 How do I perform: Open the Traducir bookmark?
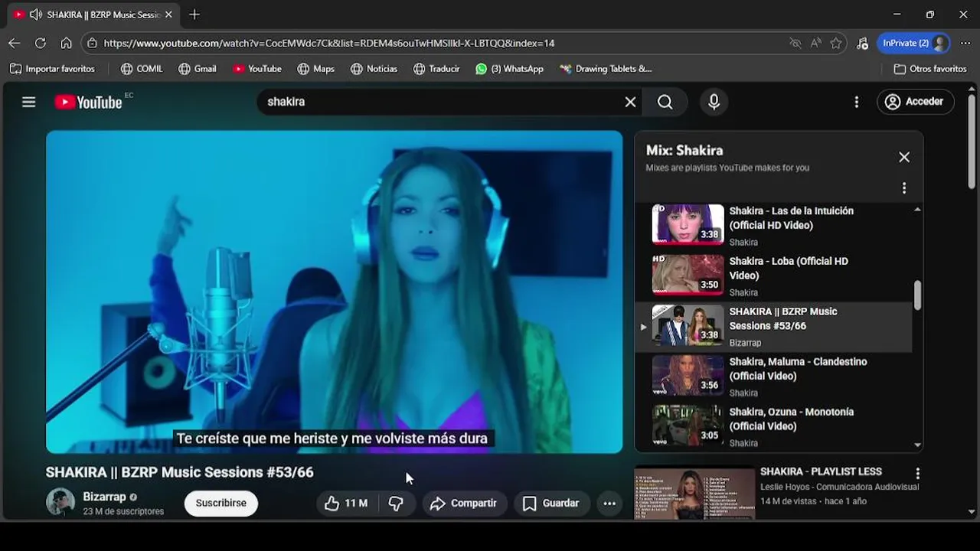(436, 69)
